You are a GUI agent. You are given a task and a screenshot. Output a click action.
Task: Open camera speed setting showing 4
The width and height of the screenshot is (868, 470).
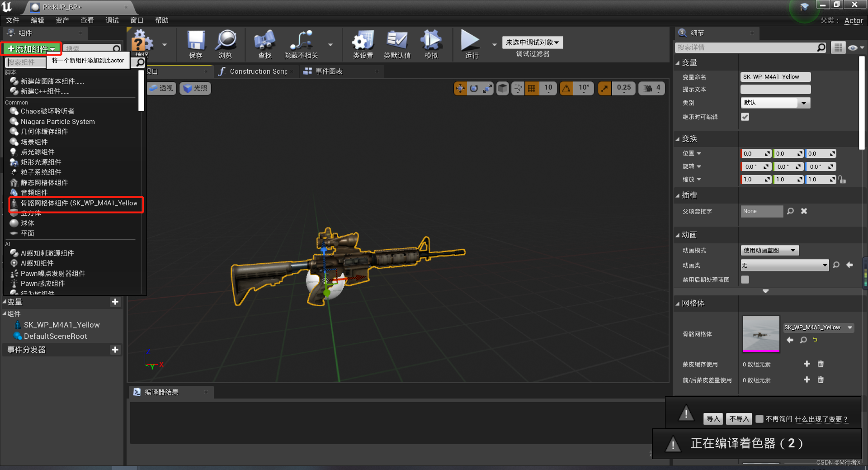click(652, 88)
